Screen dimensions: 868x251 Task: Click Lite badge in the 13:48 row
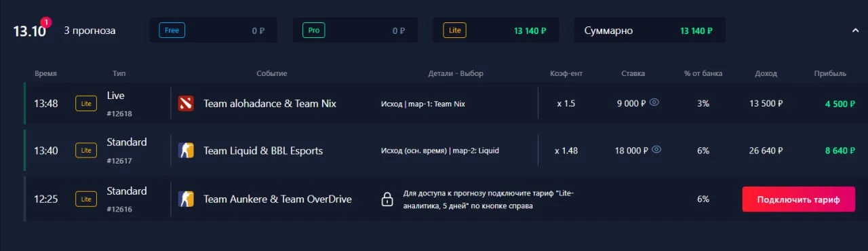coord(86,104)
